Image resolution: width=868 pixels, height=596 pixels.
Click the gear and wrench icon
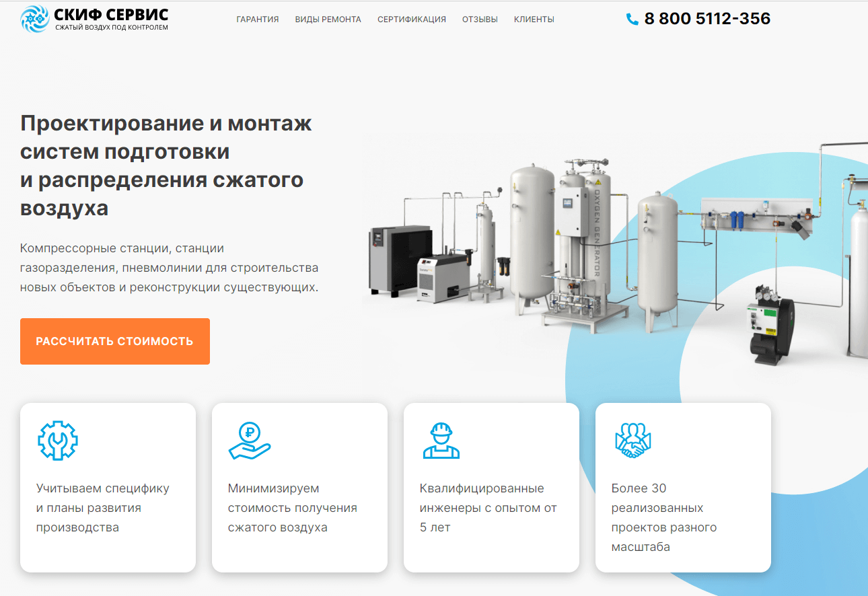tap(57, 441)
